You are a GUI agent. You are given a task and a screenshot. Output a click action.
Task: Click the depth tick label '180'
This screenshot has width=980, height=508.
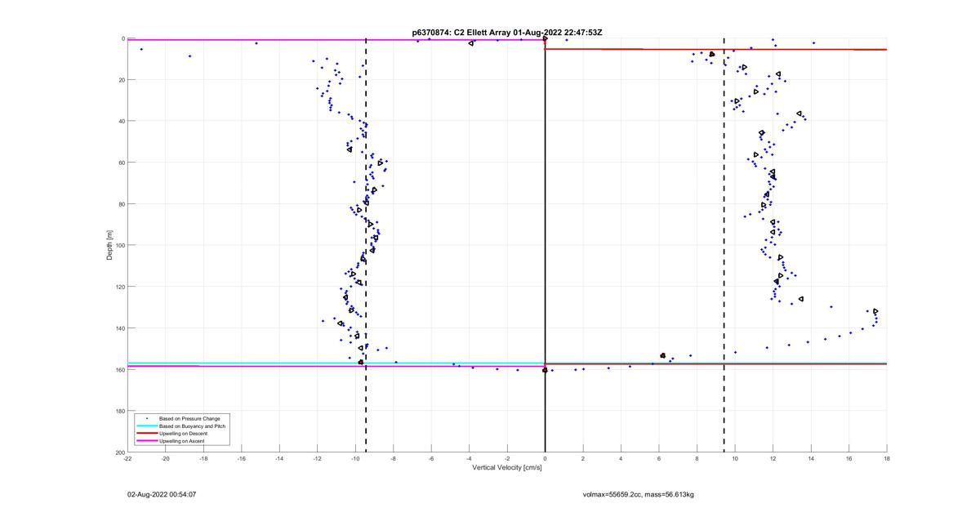[119, 411]
